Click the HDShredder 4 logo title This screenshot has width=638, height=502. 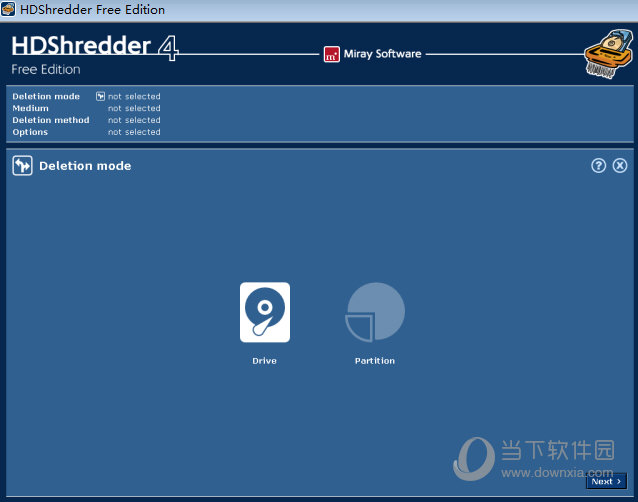pyautogui.click(x=95, y=46)
